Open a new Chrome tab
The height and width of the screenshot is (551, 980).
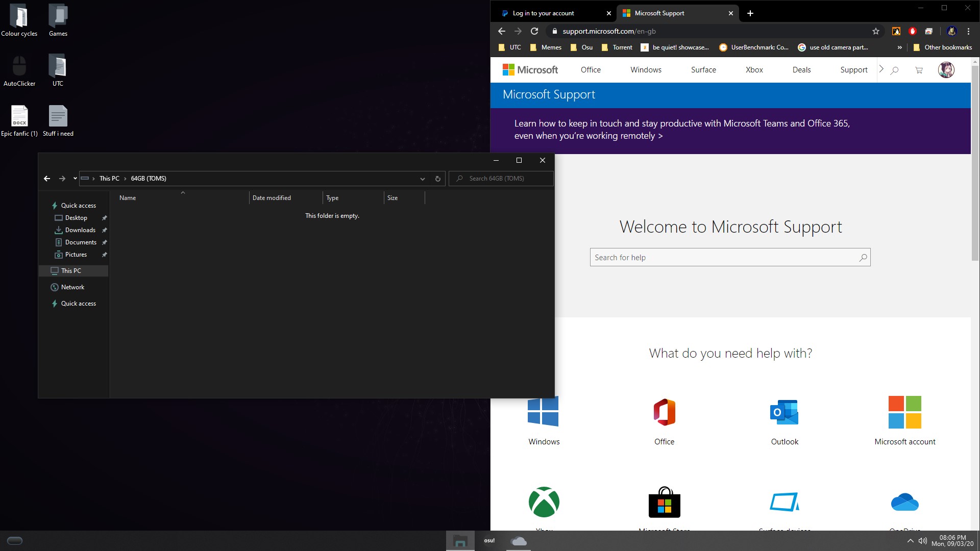pyautogui.click(x=750, y=13)
